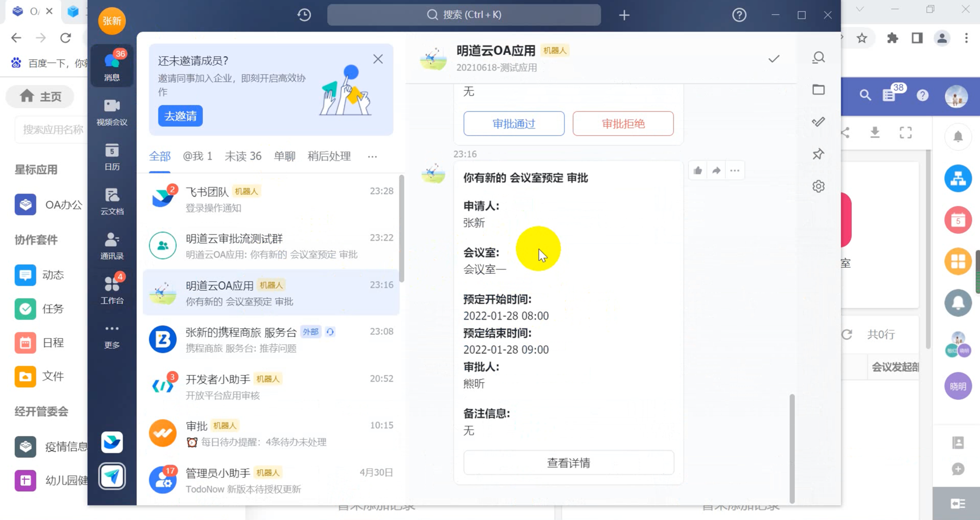Open the history clock icon
Image resolution: width=980 pixels, height=520 pixels.
click(x=304, y=15)
